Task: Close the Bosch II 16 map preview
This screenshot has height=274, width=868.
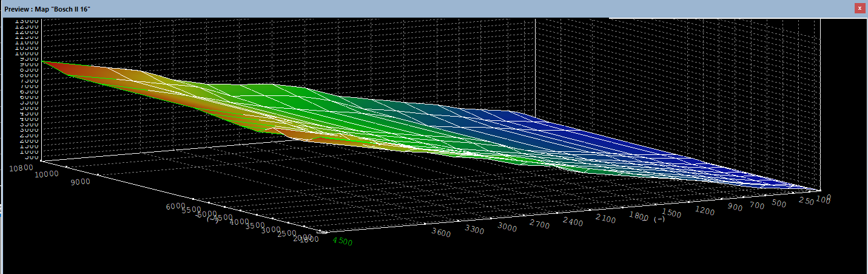Action: tap(859, 8)
